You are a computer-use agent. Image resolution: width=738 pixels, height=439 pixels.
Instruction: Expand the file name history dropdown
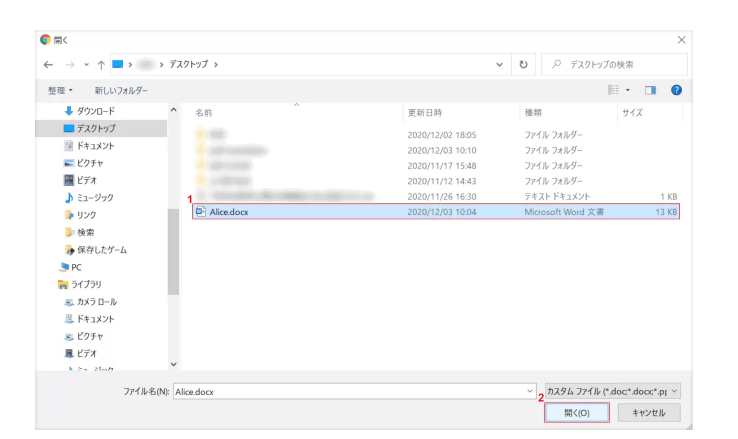click(x=531, y=390)
